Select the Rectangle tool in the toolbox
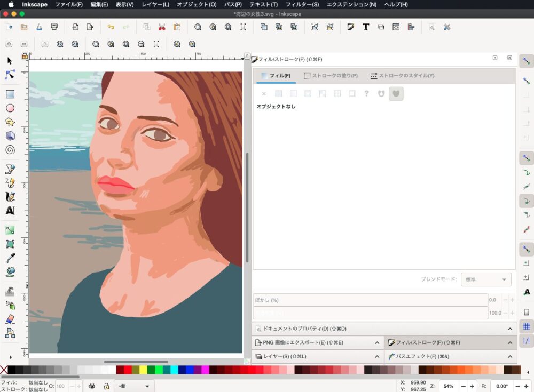The image size is (534, 392). [x=10, y=94]
